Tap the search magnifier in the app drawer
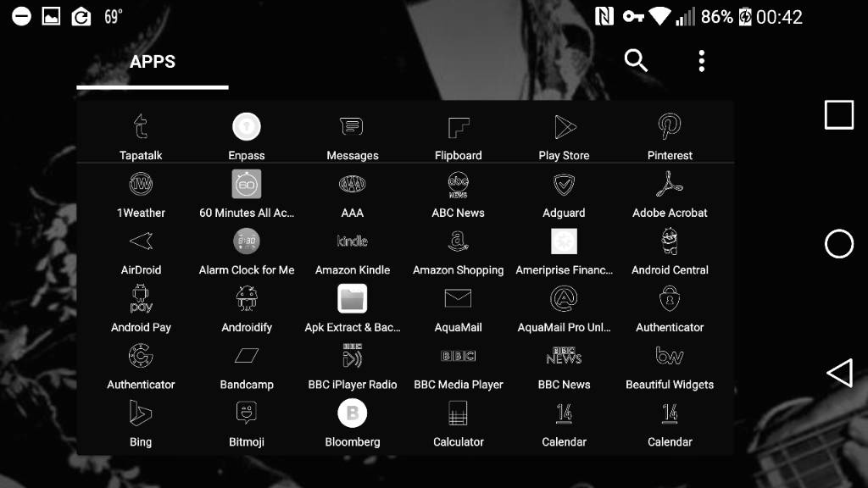The image size is (868, 488). (636, 60)
